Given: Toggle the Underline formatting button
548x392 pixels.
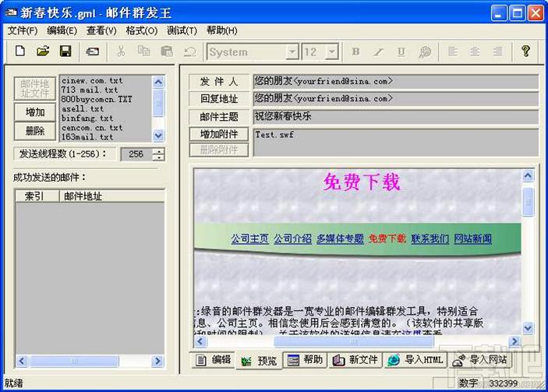Looking at the screenshot, I should click(x=401, y=52).
